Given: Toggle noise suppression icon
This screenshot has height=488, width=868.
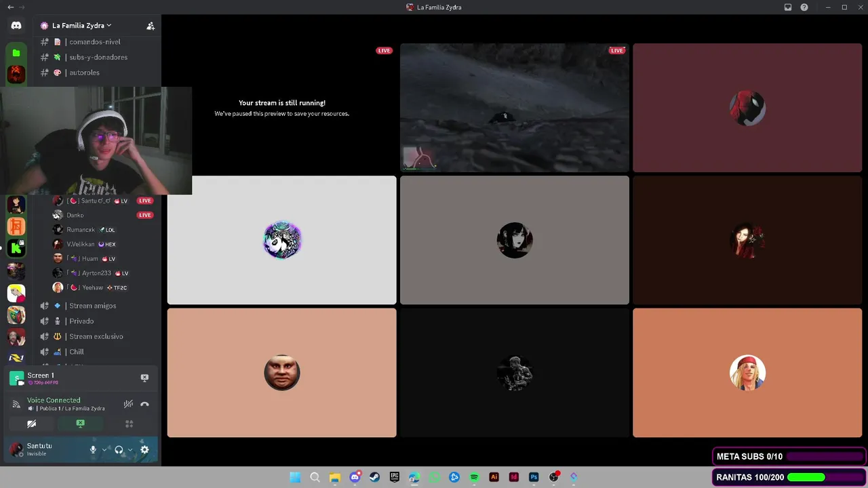Looking at the screenshot, I should [x=128, y=404].
